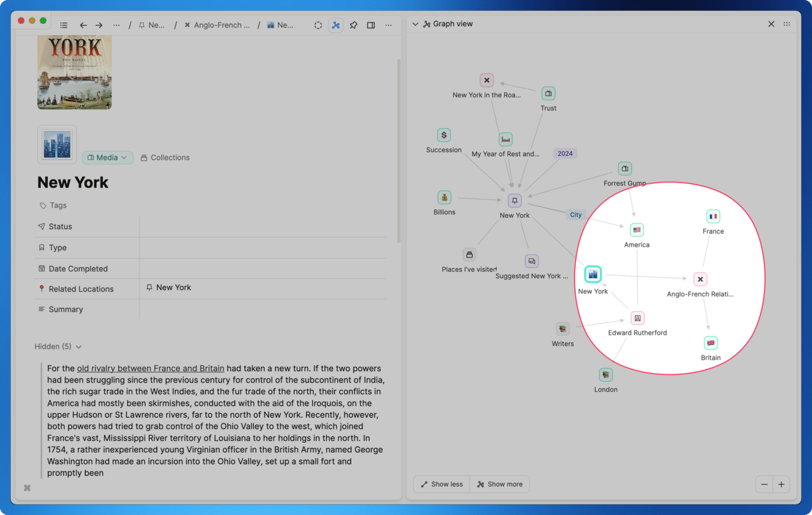Select the America flag node

pyautogui.click(x=637, y=230)
